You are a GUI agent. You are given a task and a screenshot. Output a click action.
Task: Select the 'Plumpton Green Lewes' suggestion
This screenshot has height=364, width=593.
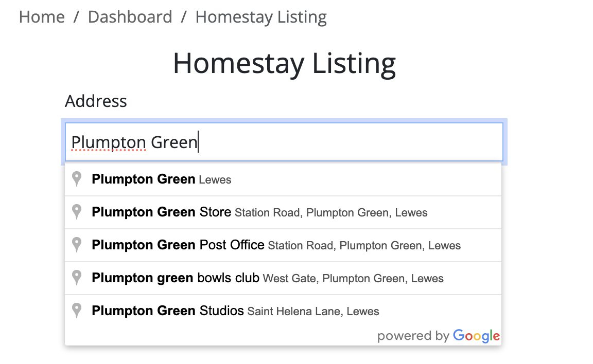point(161,179)
